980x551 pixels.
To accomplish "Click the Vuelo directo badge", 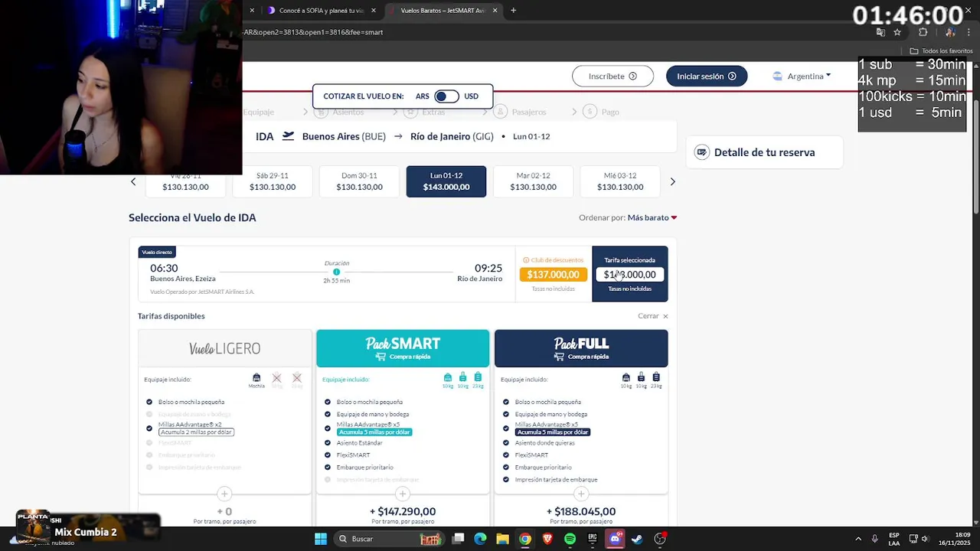I will pyautogui.click(x=157, y=252).
